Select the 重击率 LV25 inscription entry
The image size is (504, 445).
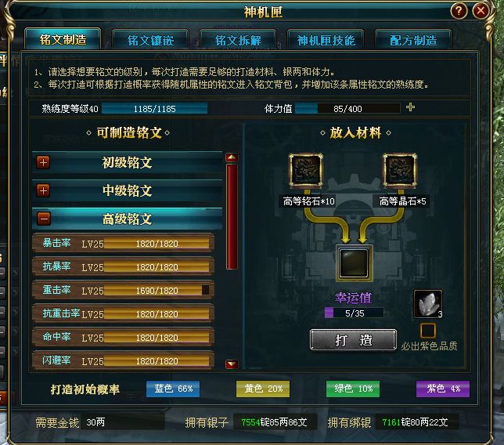coord(123,290)
